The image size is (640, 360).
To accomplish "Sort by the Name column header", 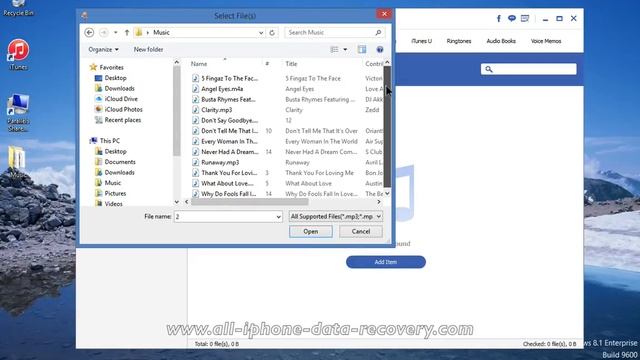I will click(x=199, y=64).
